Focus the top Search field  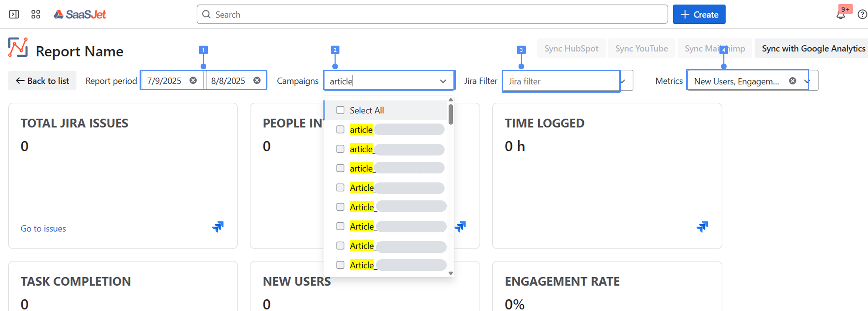(x=432, y=14)
